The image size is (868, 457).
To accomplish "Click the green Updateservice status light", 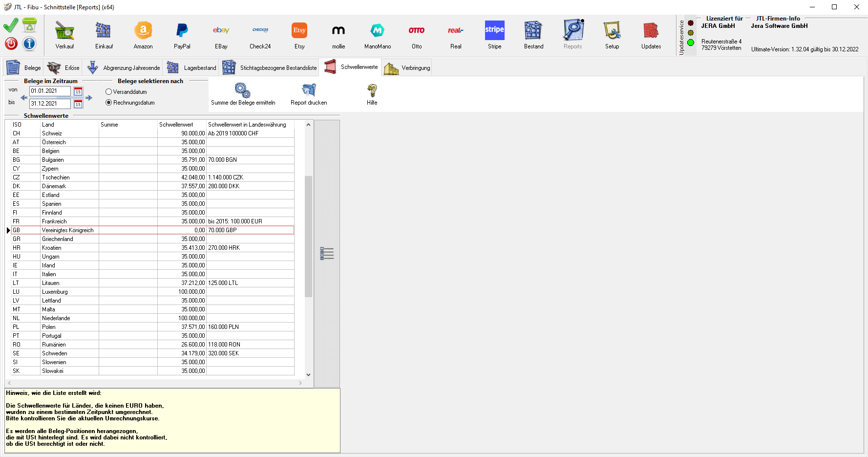I will (x=690, y=43).
